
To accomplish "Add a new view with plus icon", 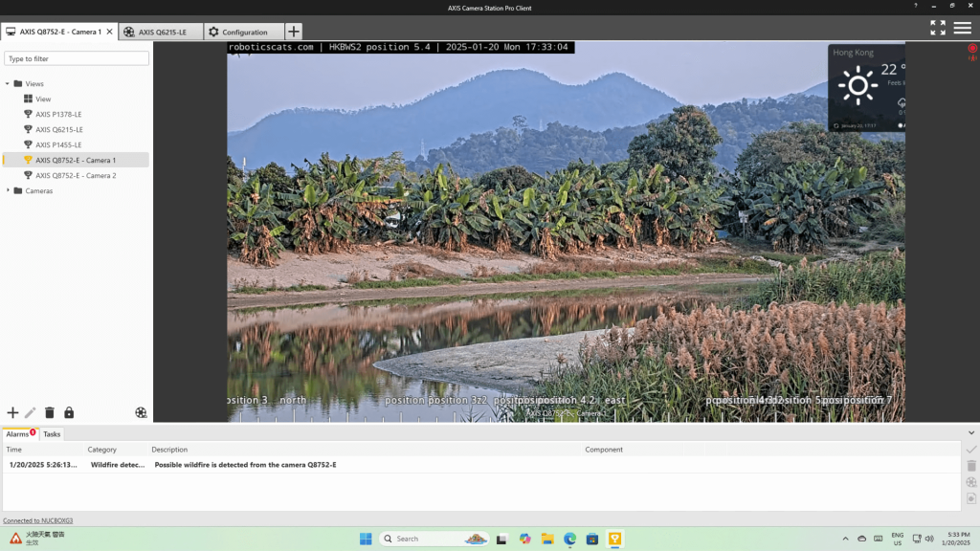I will click(x=12, y=412).
